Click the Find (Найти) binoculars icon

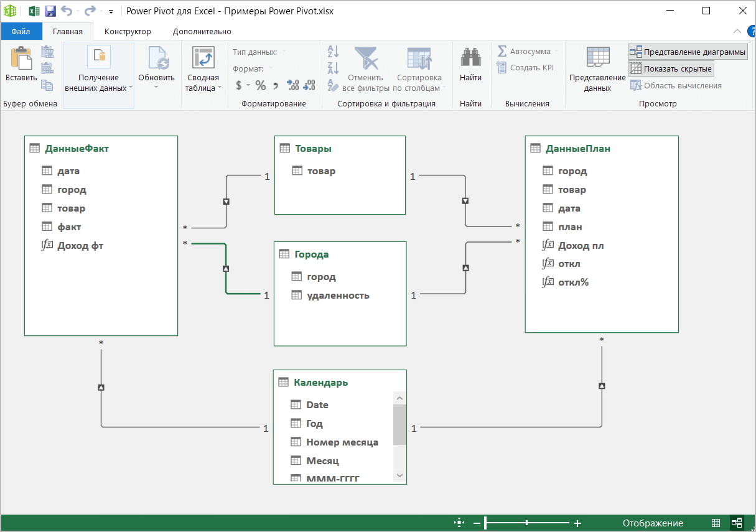(470, 58)
